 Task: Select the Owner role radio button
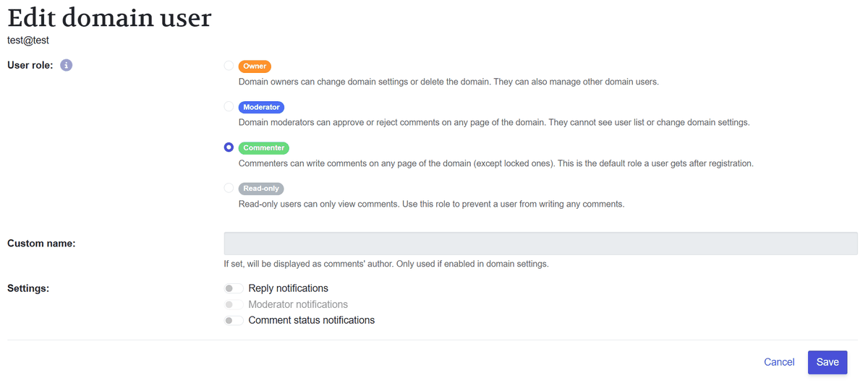point(229,66)
